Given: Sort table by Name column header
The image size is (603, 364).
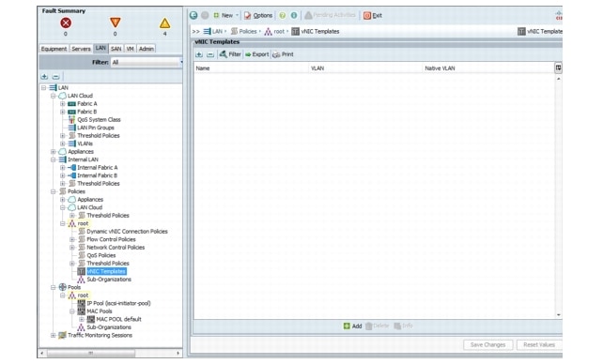Looking at the screenshot, I should [251, 68].
